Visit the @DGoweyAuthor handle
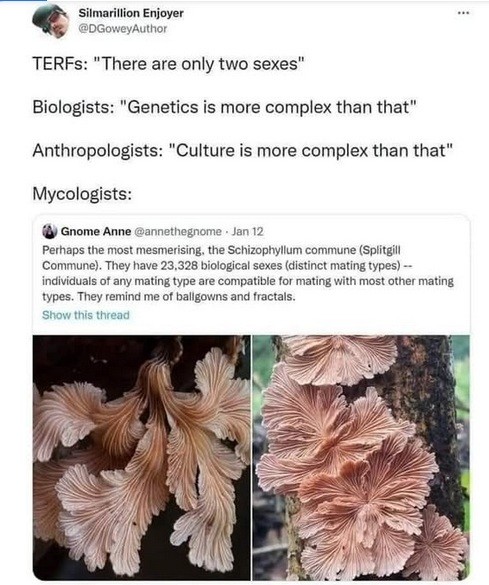 click(x=122, y=29)
